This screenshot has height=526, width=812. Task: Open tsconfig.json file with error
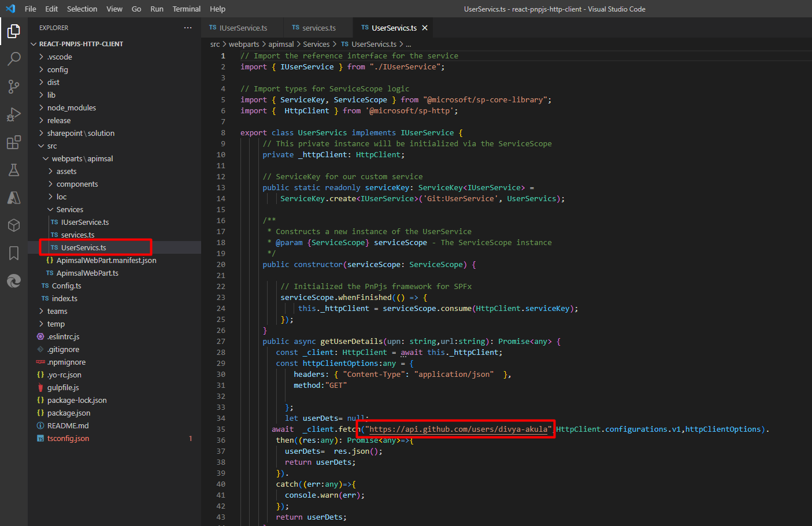point(114,438)
